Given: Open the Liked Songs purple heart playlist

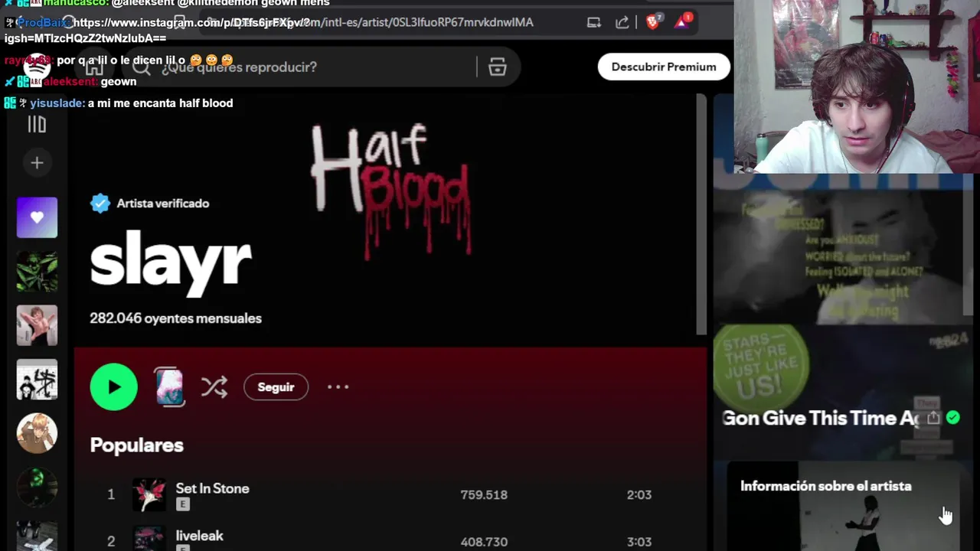Looking at the screenshot, I should (x=37, y=217).
